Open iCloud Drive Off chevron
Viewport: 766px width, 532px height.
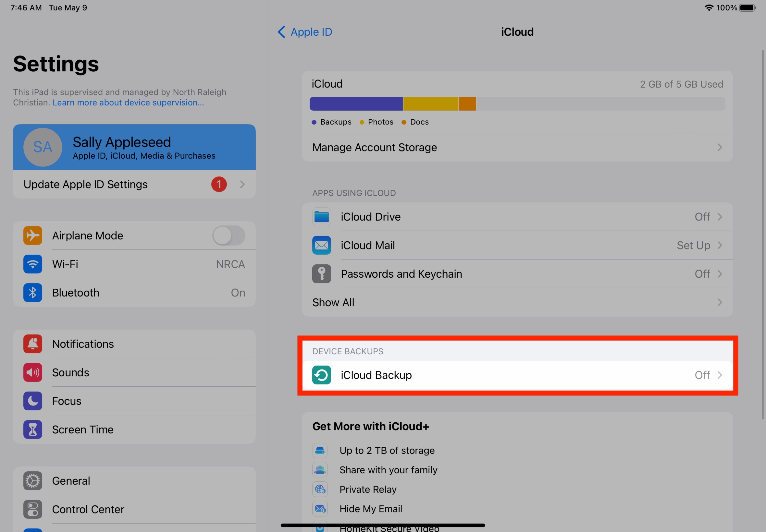click(720, 217)
